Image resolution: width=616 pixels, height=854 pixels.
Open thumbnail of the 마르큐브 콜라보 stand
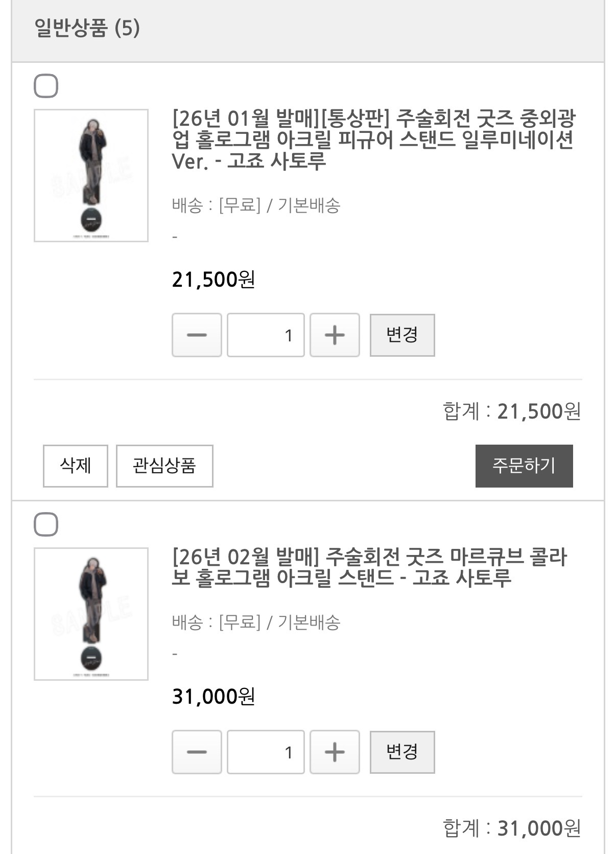pos(91,614)
